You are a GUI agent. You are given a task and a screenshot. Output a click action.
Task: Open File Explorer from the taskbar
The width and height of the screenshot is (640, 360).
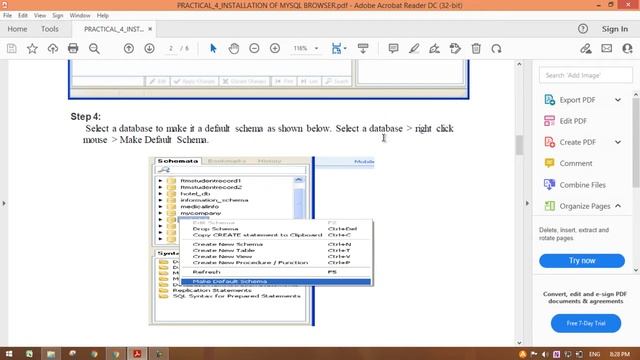pyautogui.click(x=51, y=354)
